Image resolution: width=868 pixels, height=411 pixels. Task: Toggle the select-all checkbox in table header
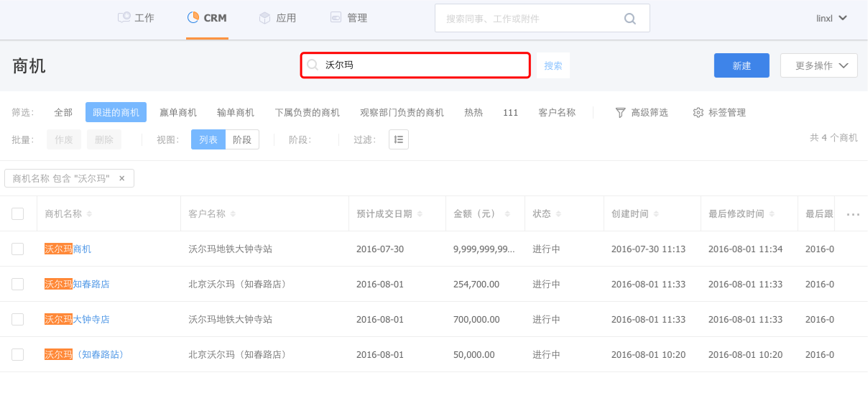18,213
